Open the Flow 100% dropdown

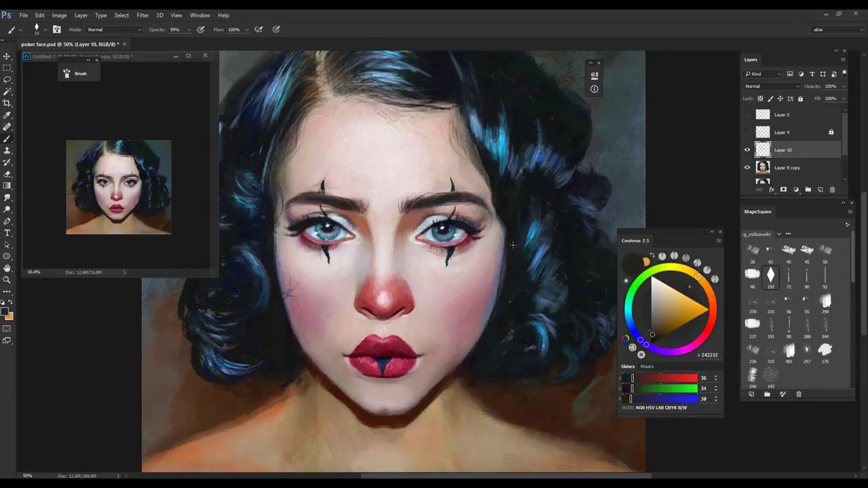(247, 30)
